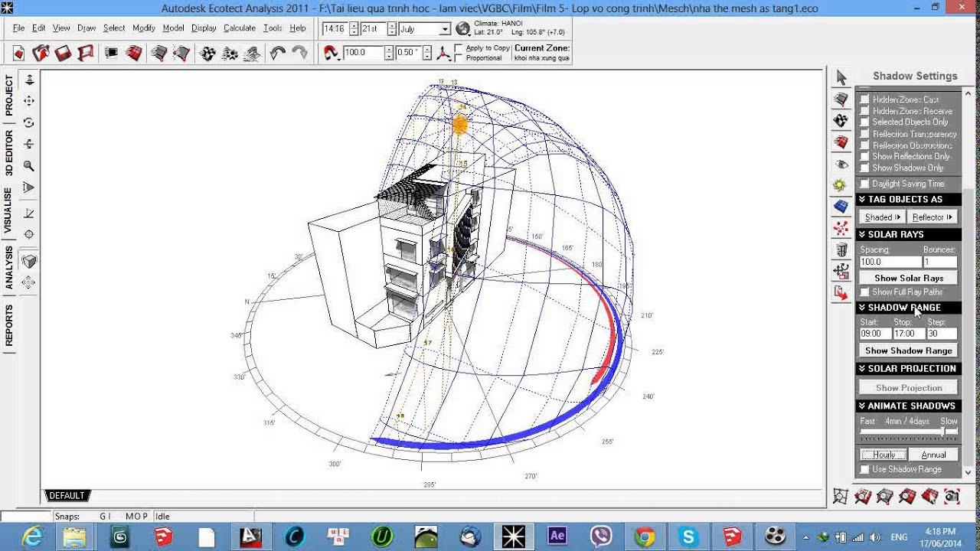Click Show Solar Rays button
The image size is (980, 551).
point(909,279)
